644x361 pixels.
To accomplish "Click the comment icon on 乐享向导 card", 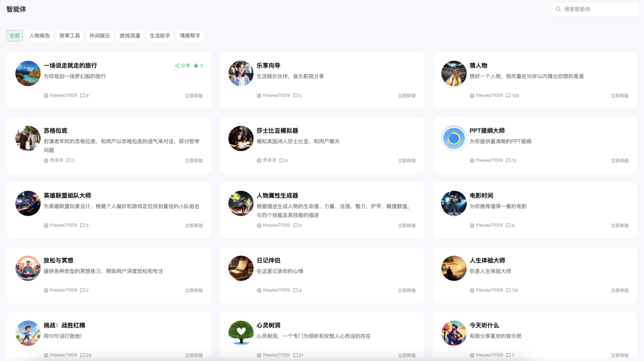I will click(295, 95).
